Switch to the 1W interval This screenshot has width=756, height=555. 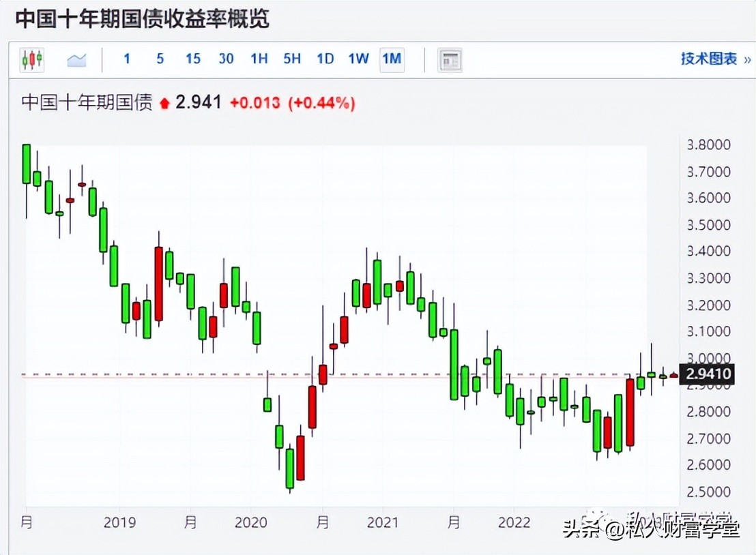[358, 60]
